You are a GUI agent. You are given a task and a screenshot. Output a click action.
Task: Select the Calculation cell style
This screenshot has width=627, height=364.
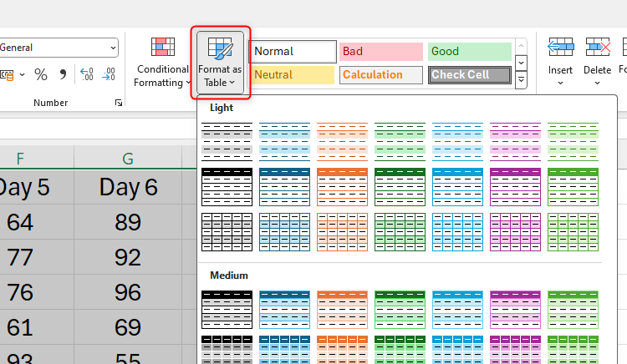[x=380, y=75]
